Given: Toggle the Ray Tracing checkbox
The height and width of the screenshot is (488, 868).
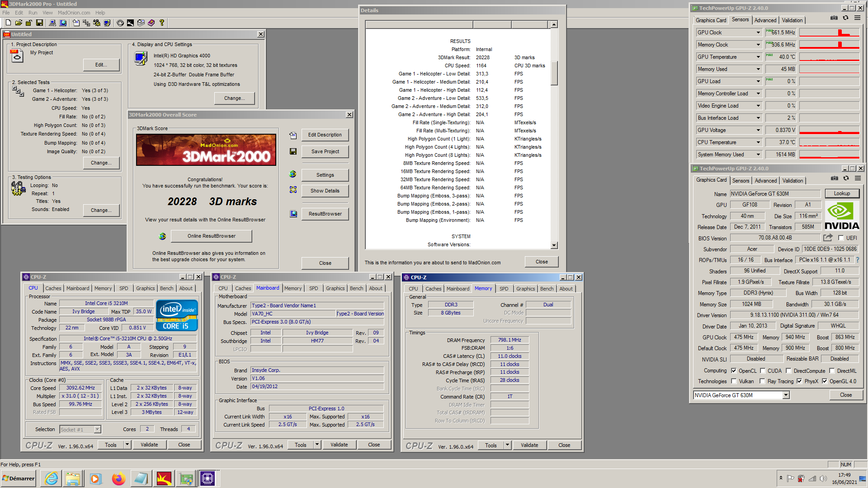Looking at the screenshot, I should coord(763,381).
